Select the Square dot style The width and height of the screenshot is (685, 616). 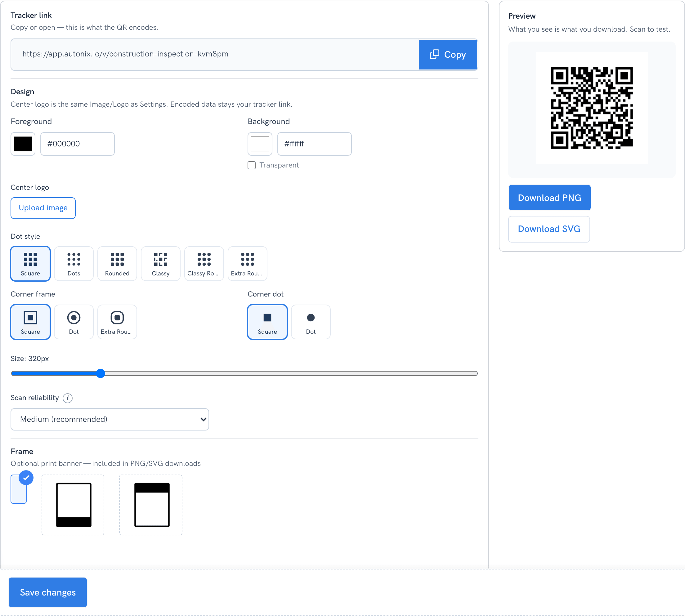click(30, 264)
